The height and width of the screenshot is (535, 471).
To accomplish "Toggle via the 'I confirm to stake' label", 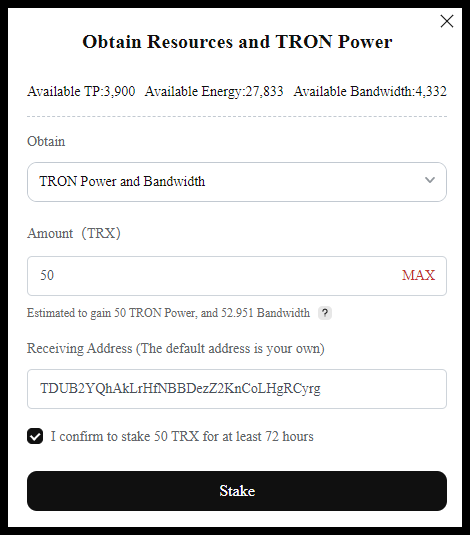I will [182, 436].
